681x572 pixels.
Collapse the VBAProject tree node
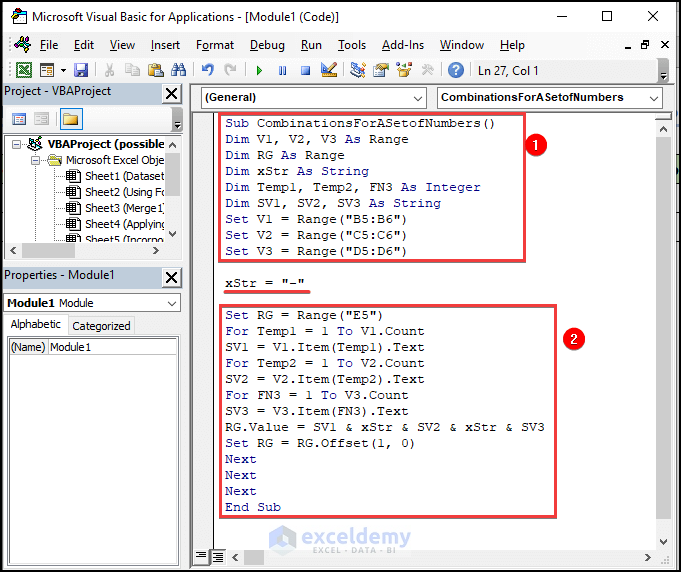(16, 144)
